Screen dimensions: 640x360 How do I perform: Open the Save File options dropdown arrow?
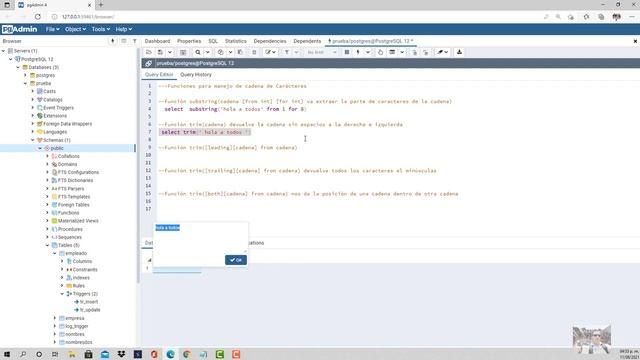point(170,52)
